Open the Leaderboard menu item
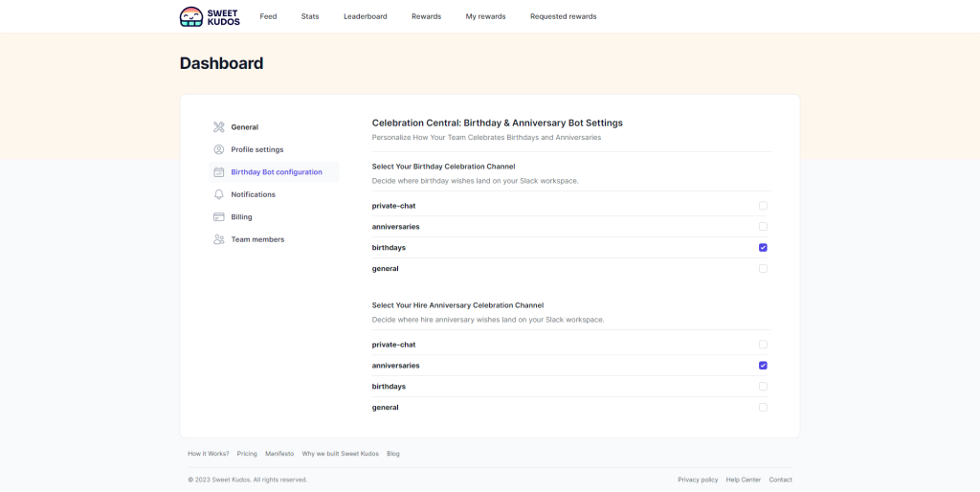 pos(366,16)
